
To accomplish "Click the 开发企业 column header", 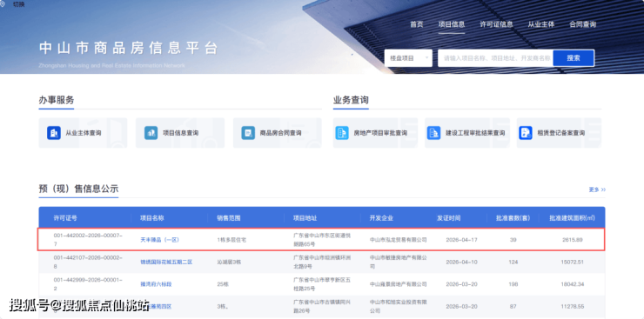I will (381, 217).
